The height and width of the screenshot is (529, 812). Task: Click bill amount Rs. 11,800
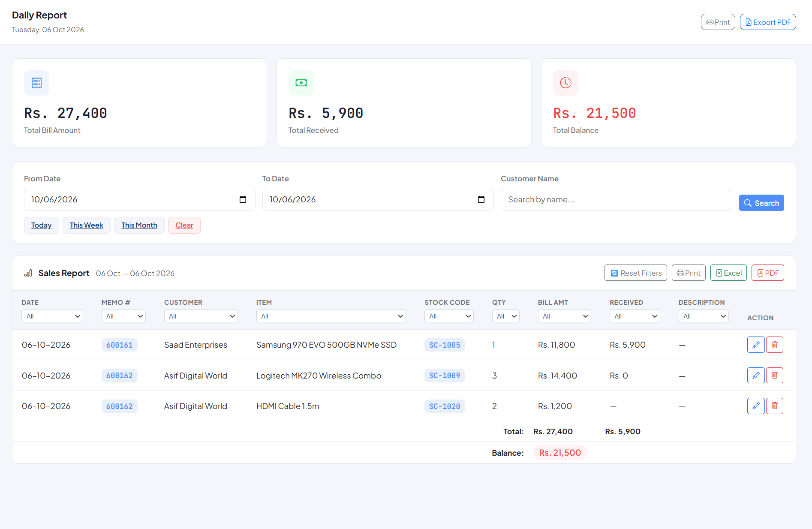(556, 345)
